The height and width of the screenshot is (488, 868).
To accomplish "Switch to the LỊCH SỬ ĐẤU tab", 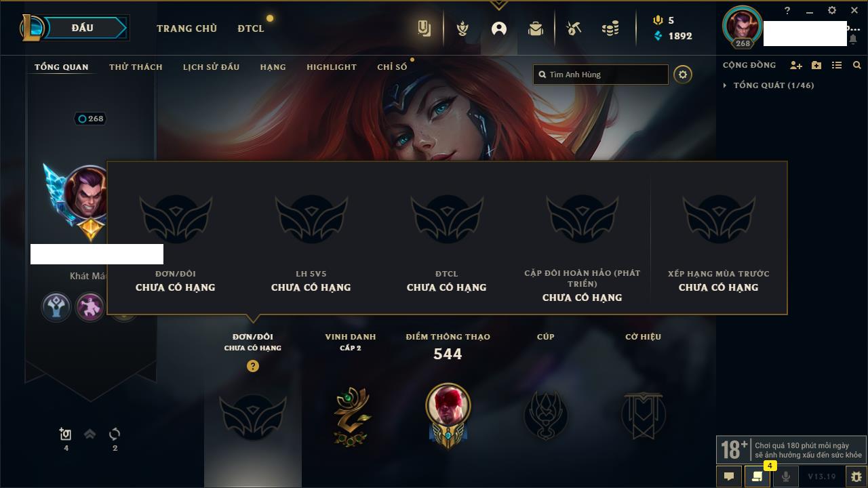I will [x=211, y=67].
